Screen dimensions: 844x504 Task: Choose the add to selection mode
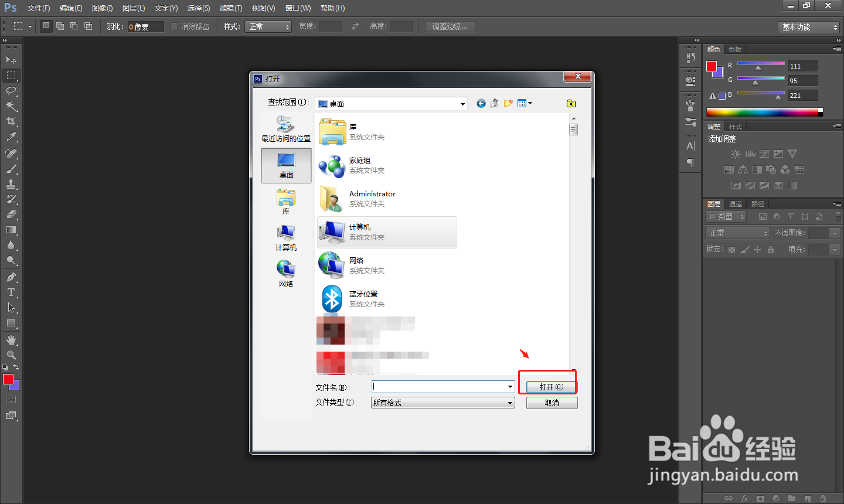coord(60,26)
